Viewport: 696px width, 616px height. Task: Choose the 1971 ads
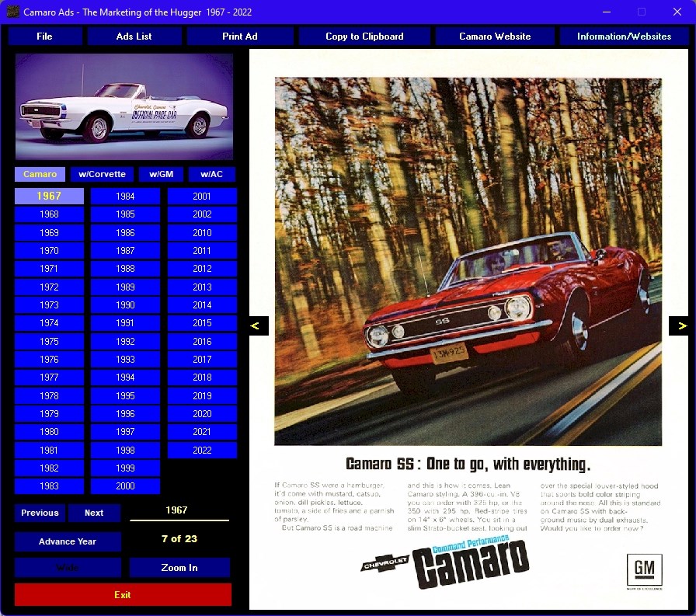pos(49,269)
